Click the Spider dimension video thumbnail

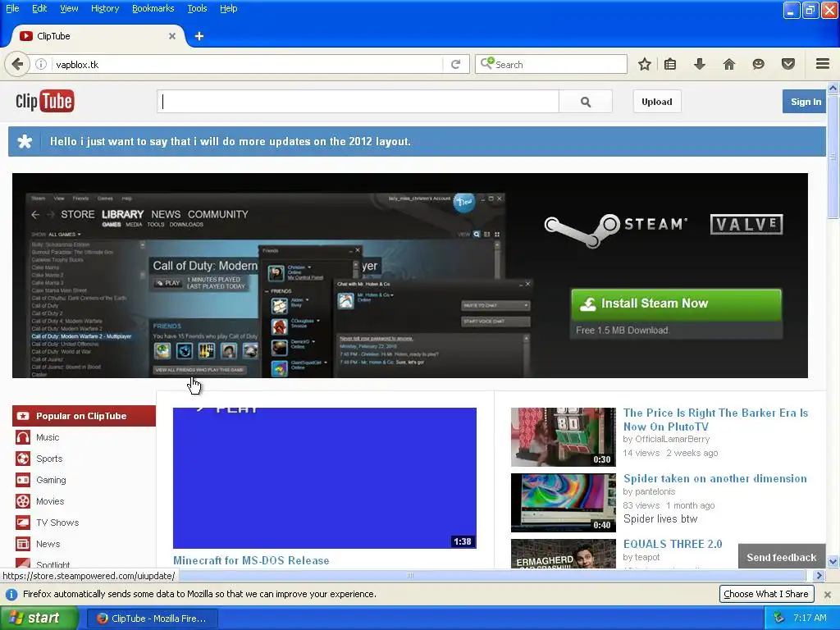pos(563,503)
